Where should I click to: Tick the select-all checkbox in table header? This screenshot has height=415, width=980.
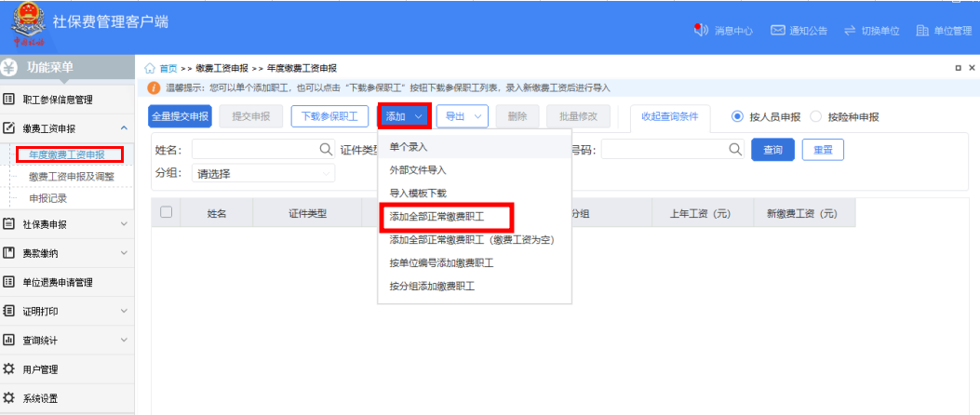[x=166, y=212]
